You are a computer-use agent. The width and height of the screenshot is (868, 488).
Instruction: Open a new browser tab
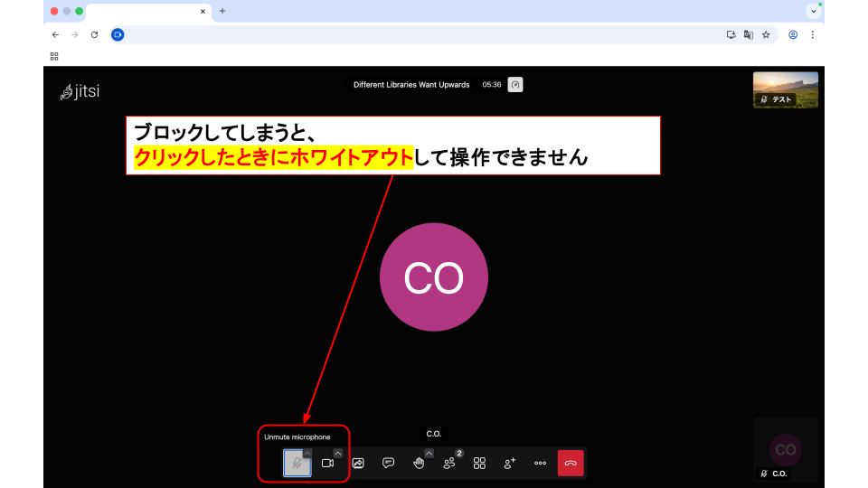222,11
